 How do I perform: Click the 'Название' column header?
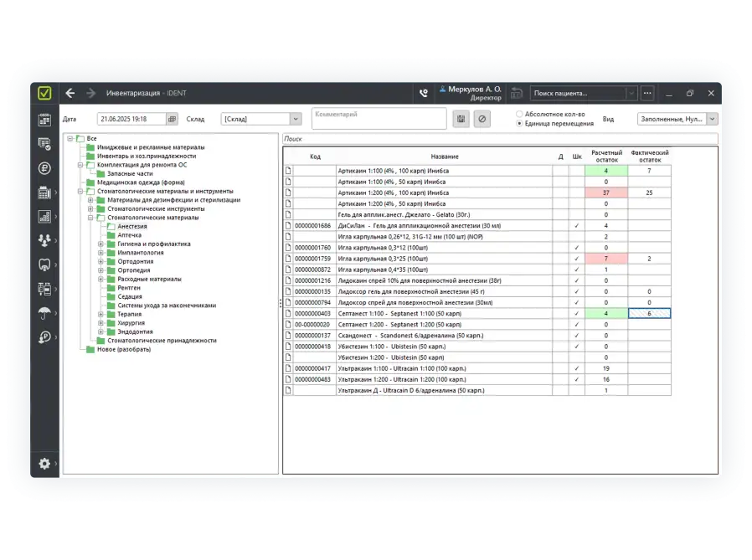coord(444,157)
